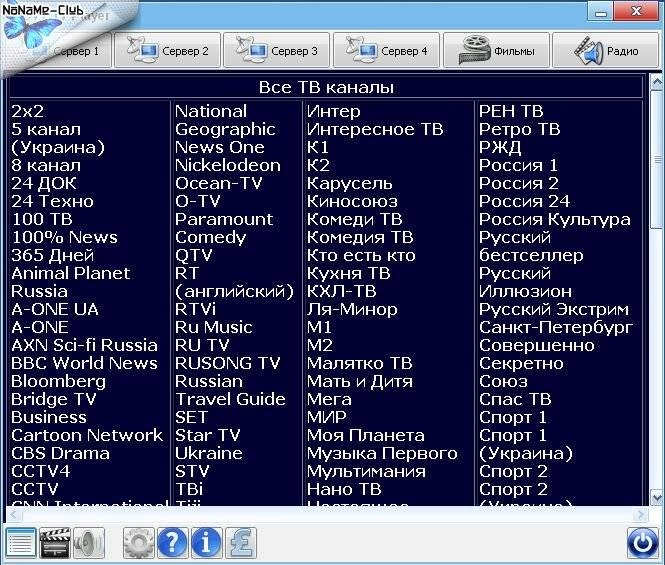Select News One channel
The image size is (665, 565).
[220, 147]
